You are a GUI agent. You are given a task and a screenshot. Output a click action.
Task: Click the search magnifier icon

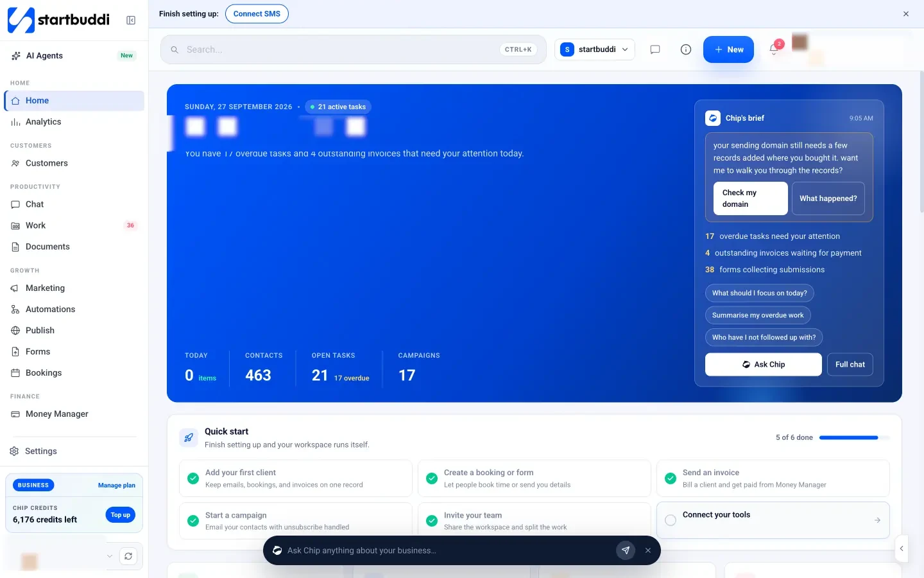(175, 49)
